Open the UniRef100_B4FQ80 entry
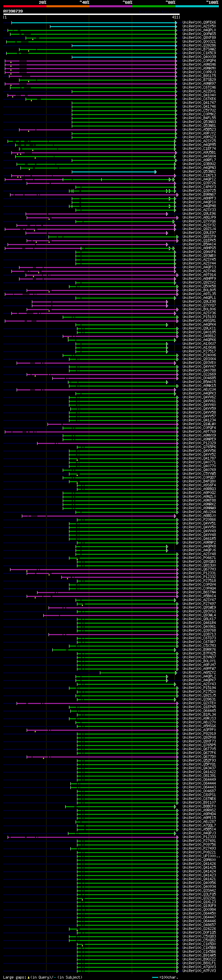Image resolution: width=222 pixels, height=980 pixels. click(x=199, y=481)
